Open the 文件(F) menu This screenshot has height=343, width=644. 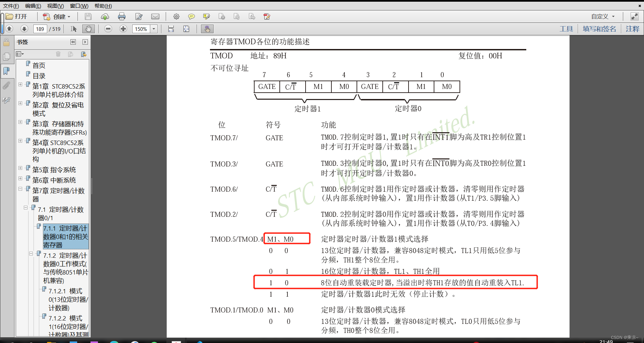point(11,6)
